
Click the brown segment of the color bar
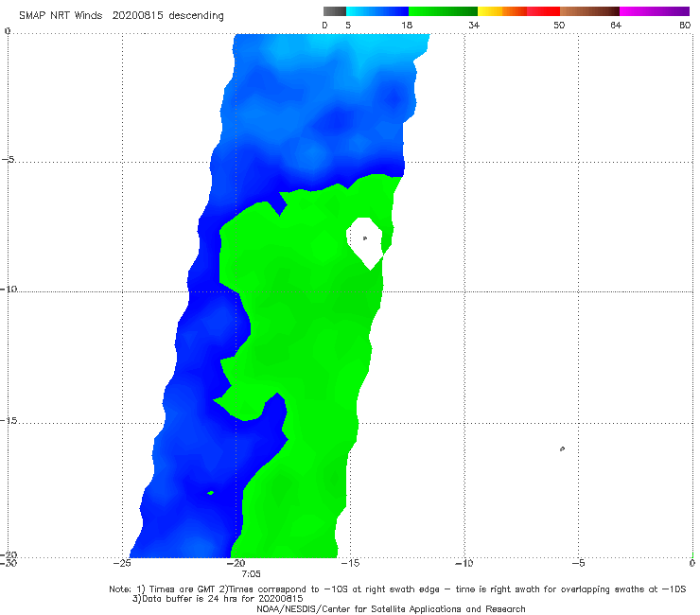pos(589,11)
